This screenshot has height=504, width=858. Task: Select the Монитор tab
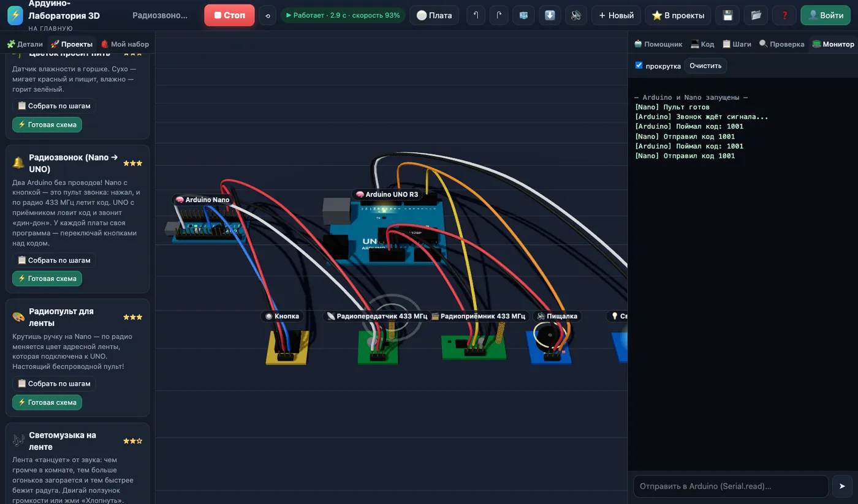[833, 44]
